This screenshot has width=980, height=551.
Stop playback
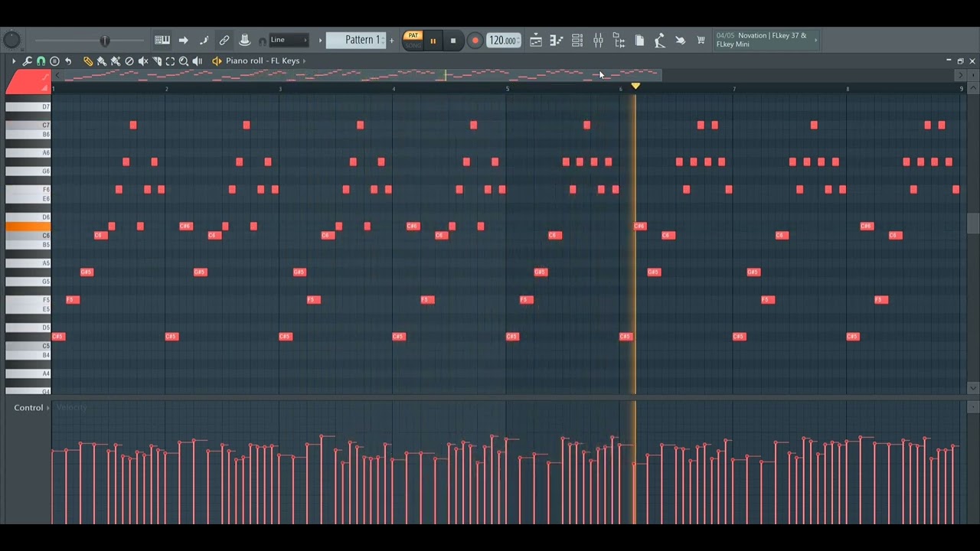[x=453, y=41]
